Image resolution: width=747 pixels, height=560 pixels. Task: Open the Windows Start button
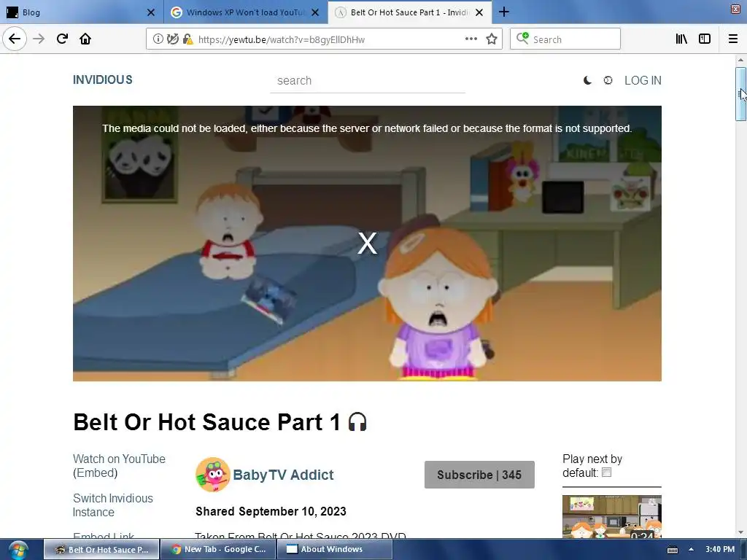18,550
